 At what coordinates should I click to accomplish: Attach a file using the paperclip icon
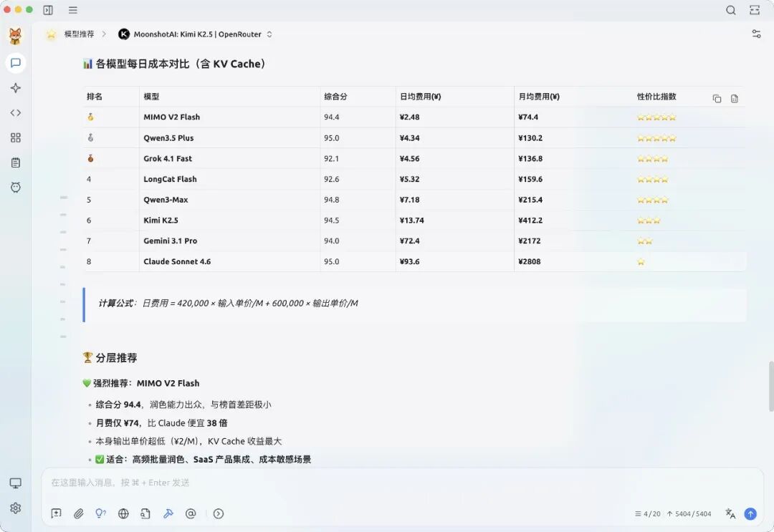tap(79, 513)
